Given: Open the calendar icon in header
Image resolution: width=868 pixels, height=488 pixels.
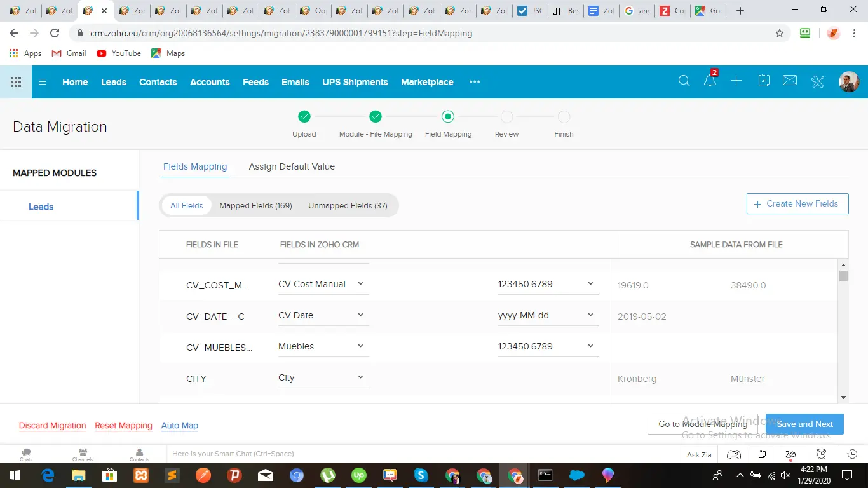Looking at the screenshot, I should click(x=764, y=81).
